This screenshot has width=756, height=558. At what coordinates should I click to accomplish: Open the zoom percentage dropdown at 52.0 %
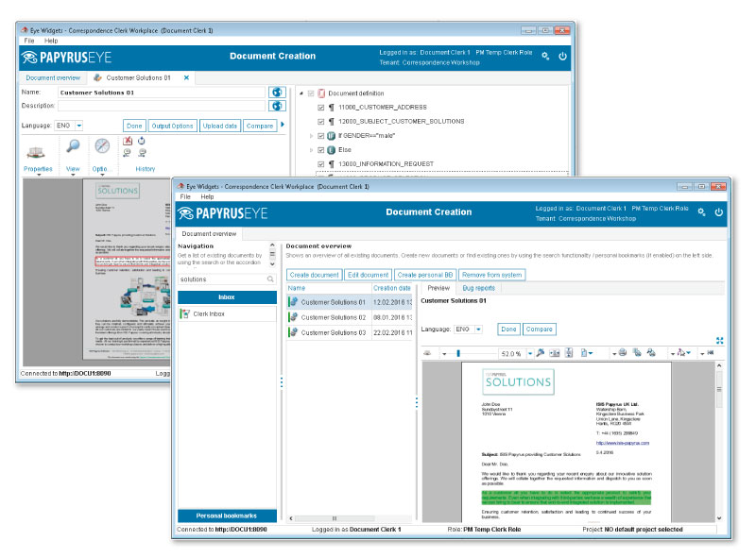pyautogui.click(x=530, y=353)
